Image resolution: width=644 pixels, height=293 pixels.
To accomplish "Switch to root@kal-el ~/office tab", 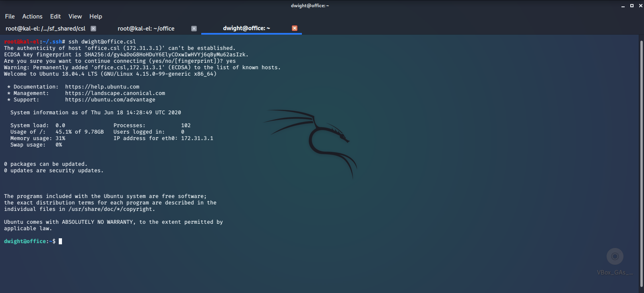I will click(x=146, y=29).
